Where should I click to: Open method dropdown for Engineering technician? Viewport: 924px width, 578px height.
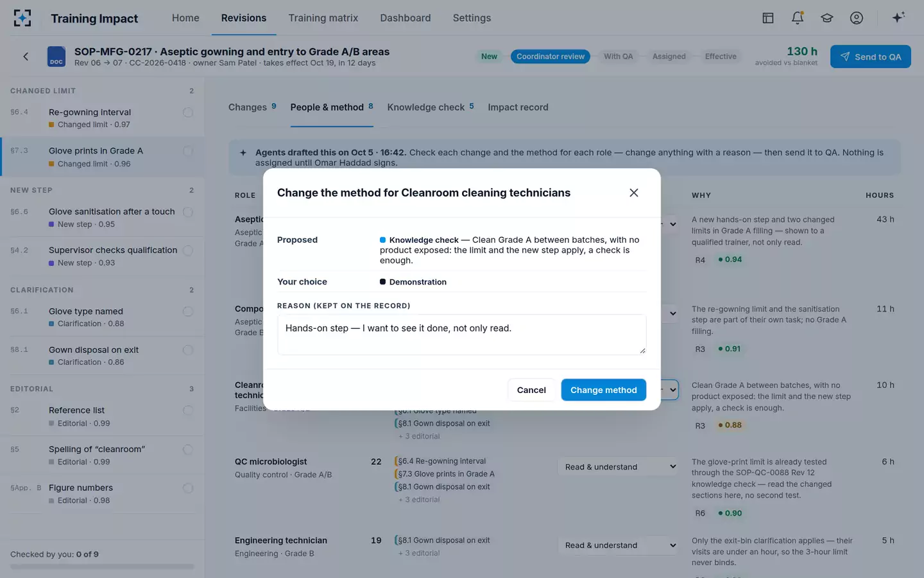point(619,545)
